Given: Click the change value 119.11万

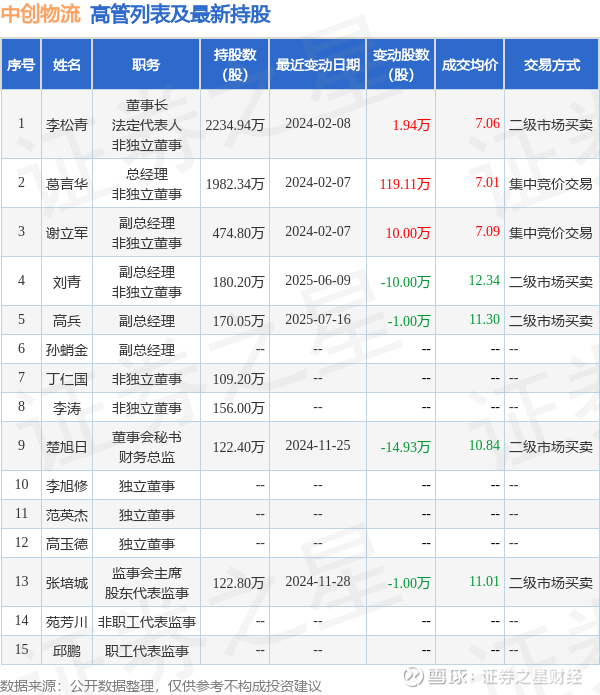Looking at the screenshot, I should click(405, 184).
